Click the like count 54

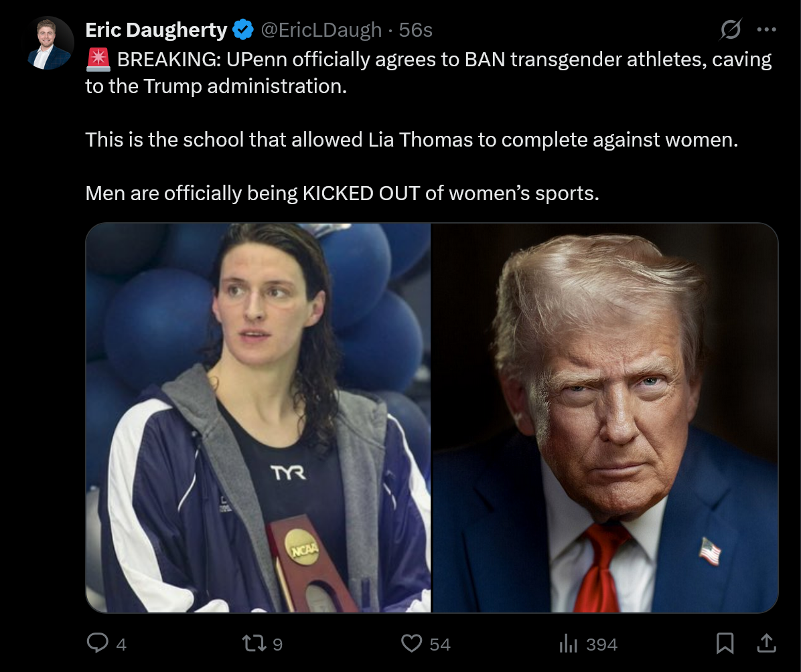tap(440, 645)
